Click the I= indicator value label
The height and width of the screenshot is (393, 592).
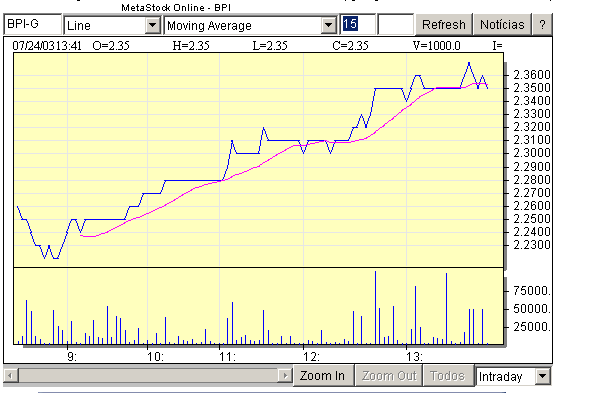click(497, 46)
